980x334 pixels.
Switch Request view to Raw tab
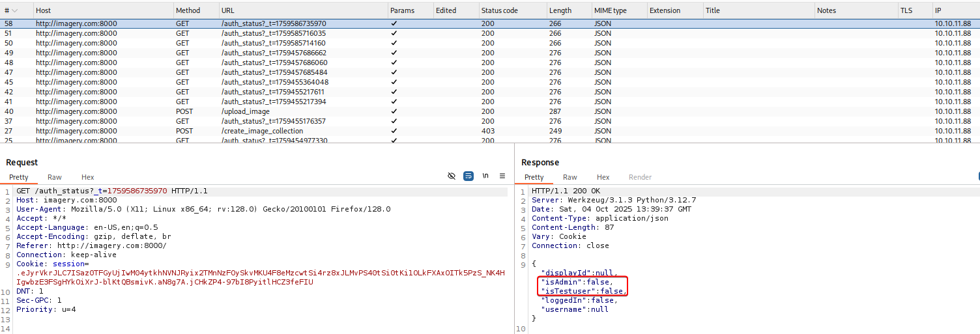click(55, 177)
